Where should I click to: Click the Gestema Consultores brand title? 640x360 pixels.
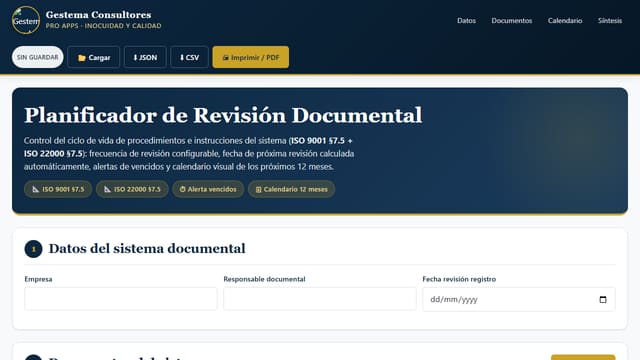tap(98, 15)
